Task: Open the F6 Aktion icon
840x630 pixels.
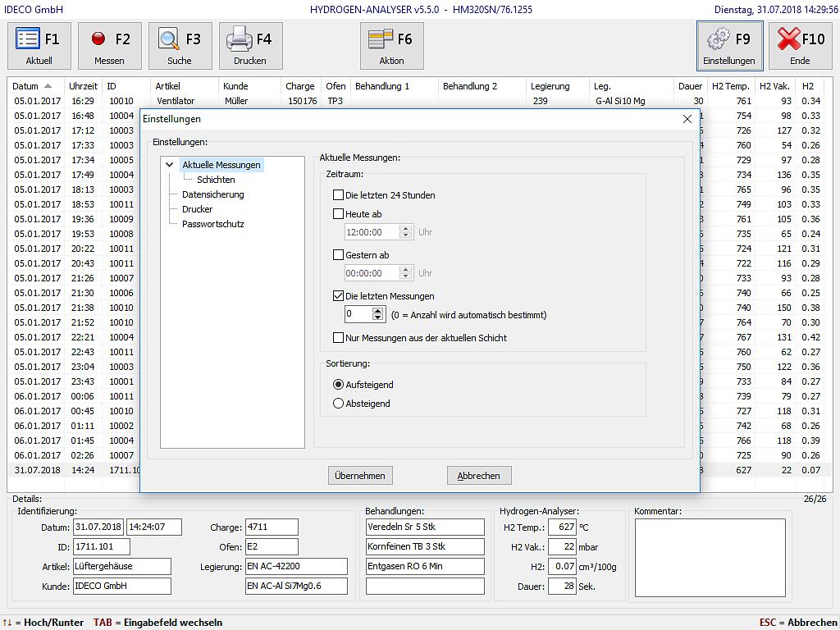Action: 381,39
